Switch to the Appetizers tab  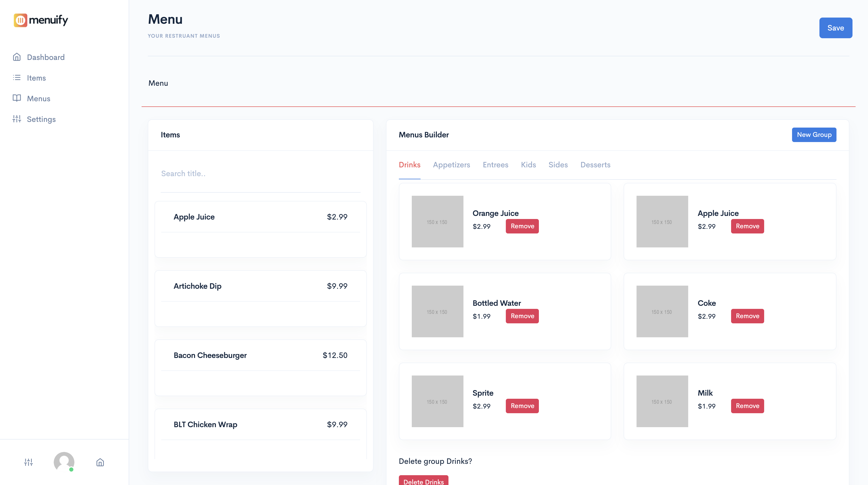click(x=452, y=165)
